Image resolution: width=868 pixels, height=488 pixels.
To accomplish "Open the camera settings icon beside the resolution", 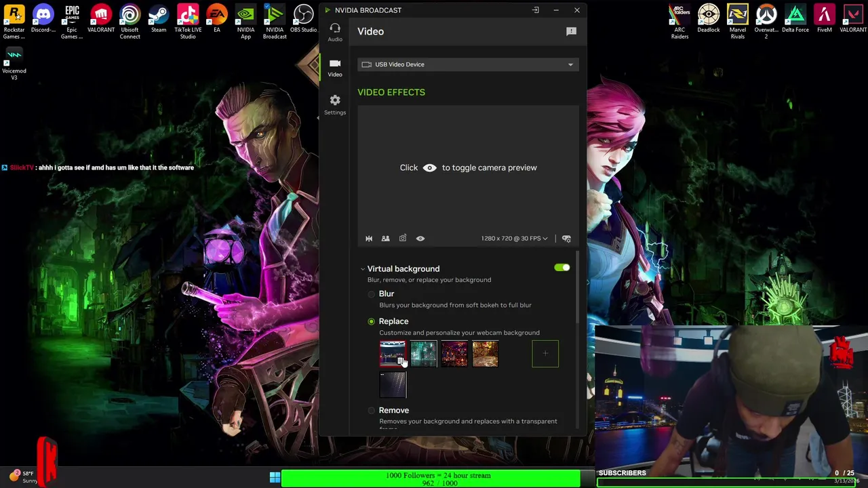I will (566, 239).
